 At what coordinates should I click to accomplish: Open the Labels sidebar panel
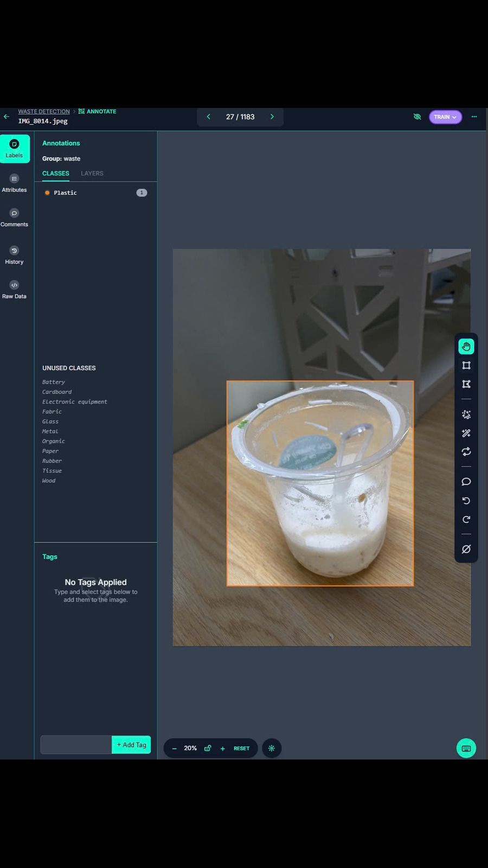tap(15, 149)
